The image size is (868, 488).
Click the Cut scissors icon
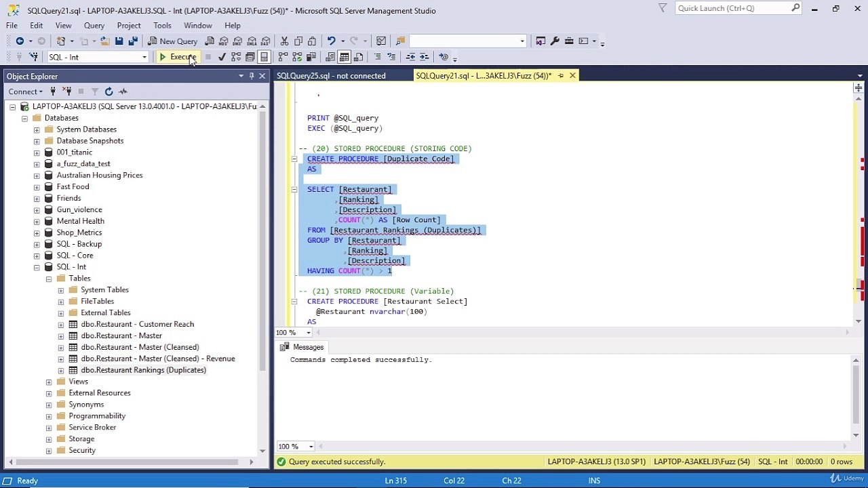284,41
